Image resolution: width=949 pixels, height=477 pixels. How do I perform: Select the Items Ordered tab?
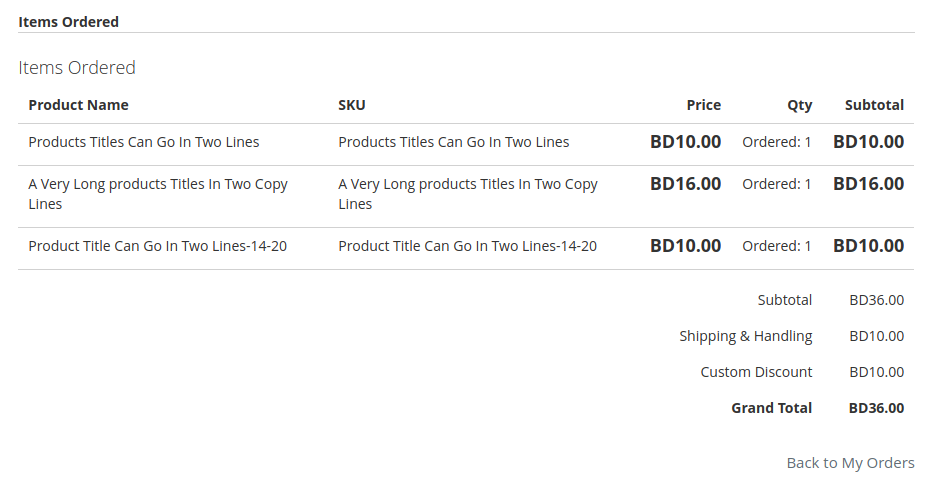[x=68, y=22]
